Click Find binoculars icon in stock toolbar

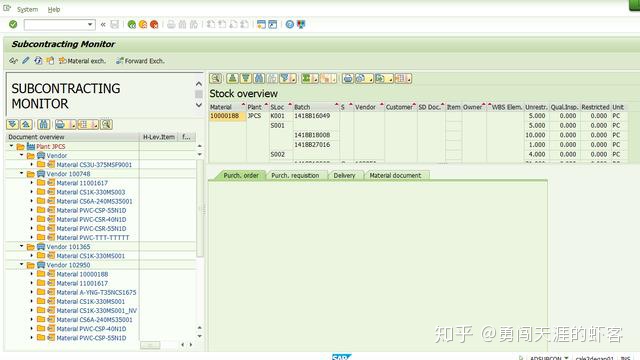pyautogui.click(x=259, y=78)
